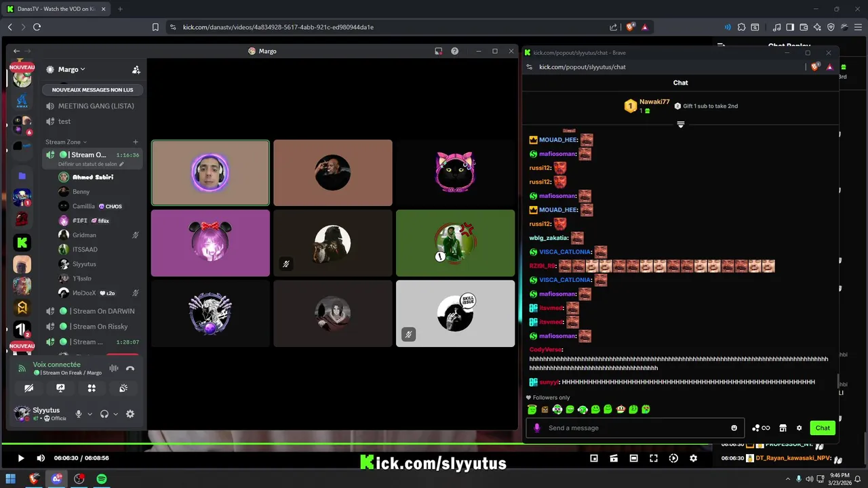Open CodyVerse username in chat
Viewport: 868px width, 488px height.
546,350
